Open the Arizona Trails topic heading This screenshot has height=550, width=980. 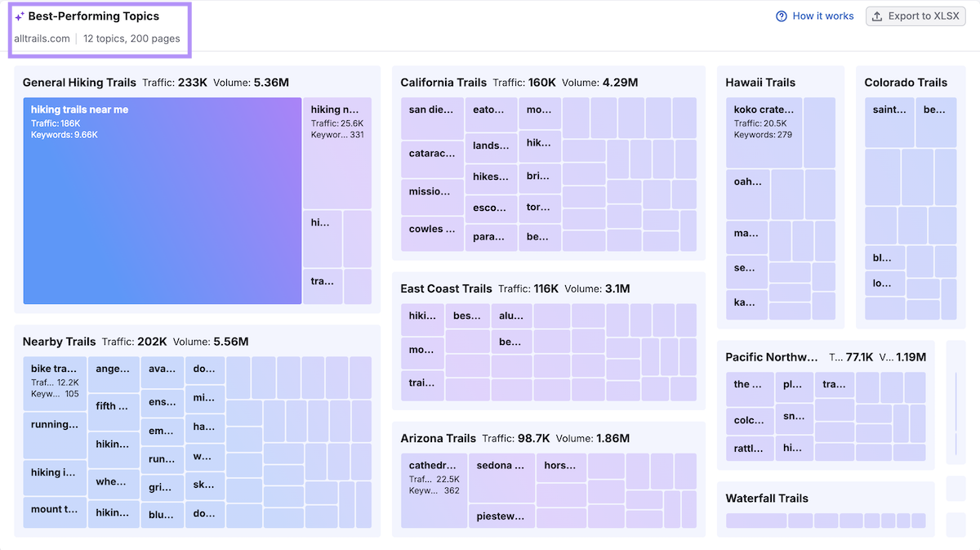click(x=438, y=439)
